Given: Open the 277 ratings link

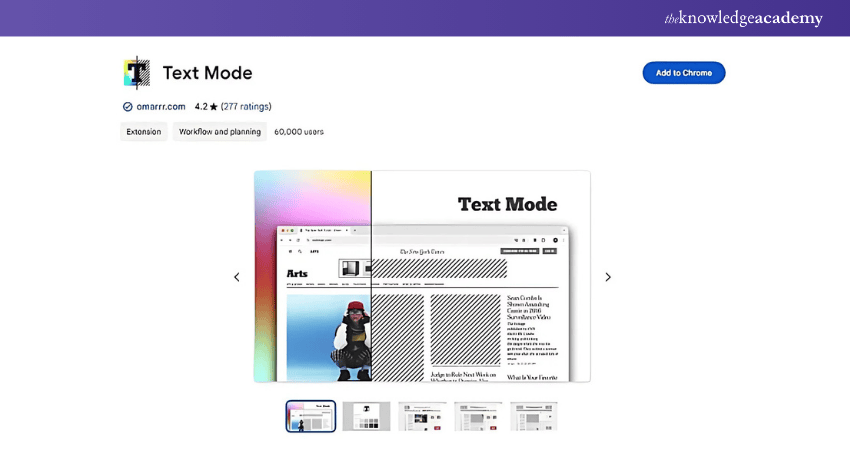Looking at the screenshot, I should (246, 107).
